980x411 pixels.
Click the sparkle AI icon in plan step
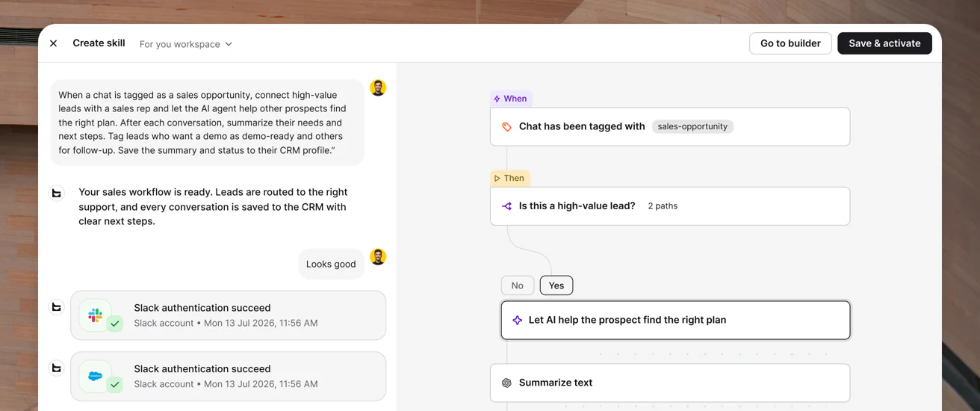[517, 320]
